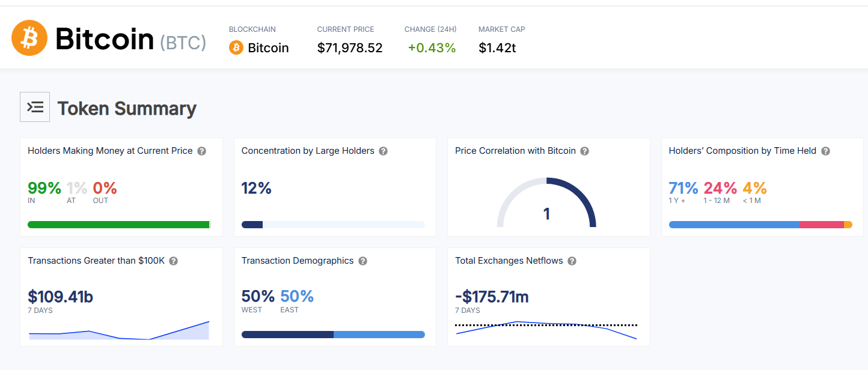Click the Transactions Greater than $100K title
This screenshot has width=868, height=370.
pos(96,261)
